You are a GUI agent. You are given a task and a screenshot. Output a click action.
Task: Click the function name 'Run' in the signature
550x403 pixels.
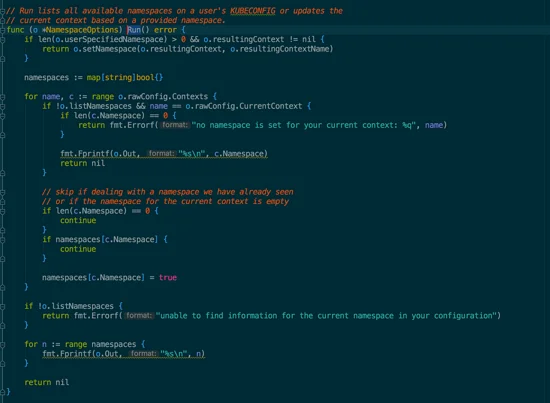click(134, 30)
